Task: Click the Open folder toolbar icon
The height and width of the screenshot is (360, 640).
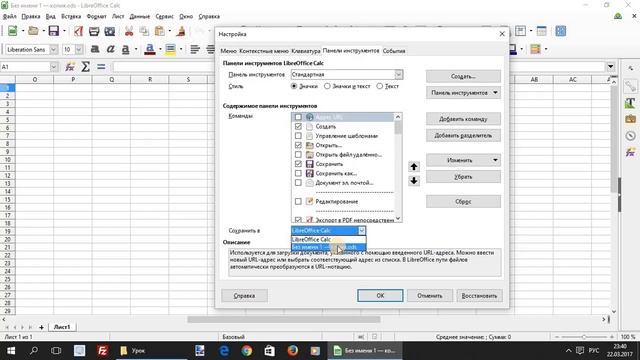Action: point(33,31)
